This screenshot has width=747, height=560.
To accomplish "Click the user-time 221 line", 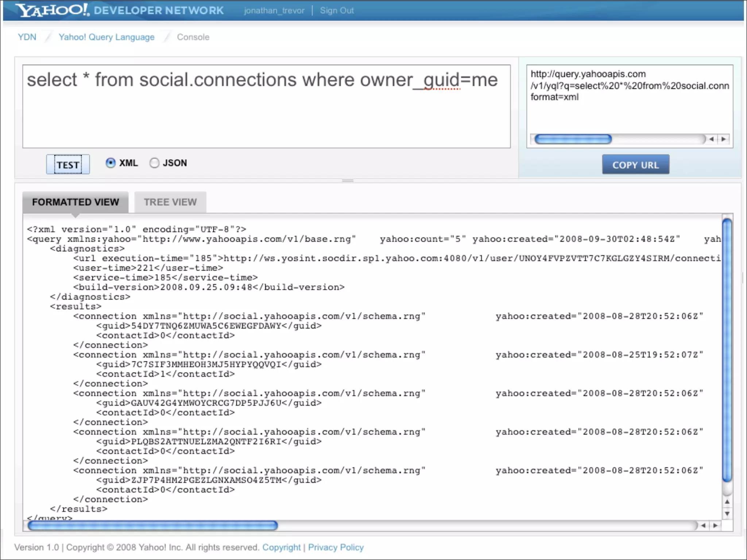I will click(148, 268).
